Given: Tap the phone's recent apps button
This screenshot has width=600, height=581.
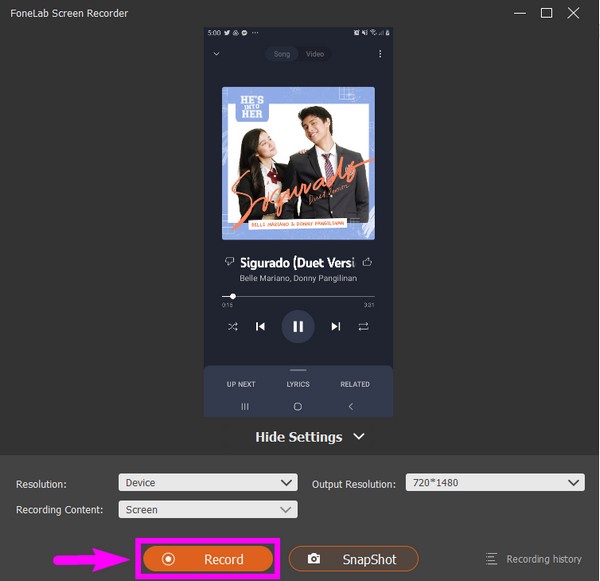Looking at the screenshot, I should pos(245,406).
